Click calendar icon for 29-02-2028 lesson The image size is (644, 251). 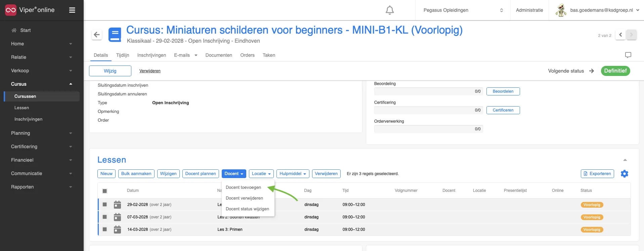(117, 204)
